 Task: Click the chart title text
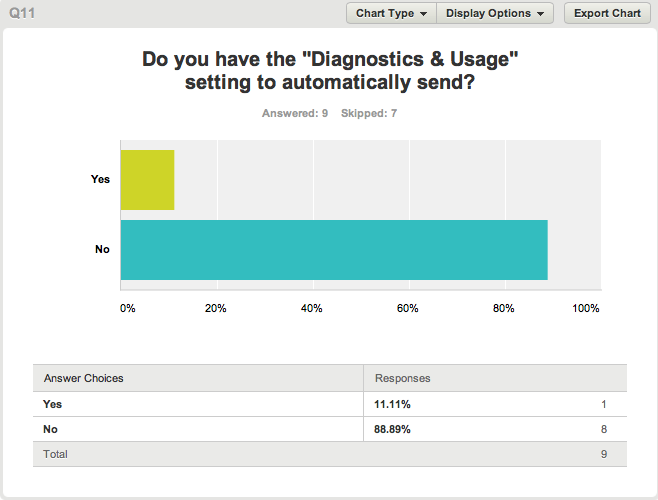pyautogui.click(x=330, y=71)
